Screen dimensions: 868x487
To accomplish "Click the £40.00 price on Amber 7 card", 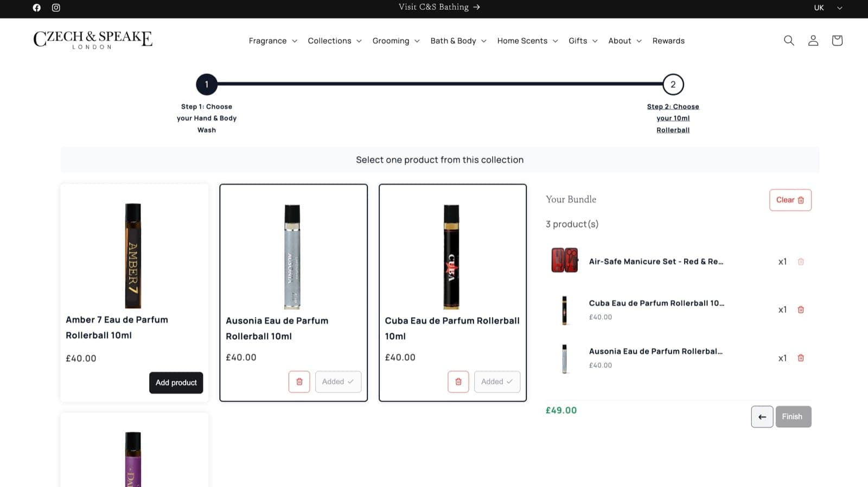I will pyautogui.click(x=81, y=359).
